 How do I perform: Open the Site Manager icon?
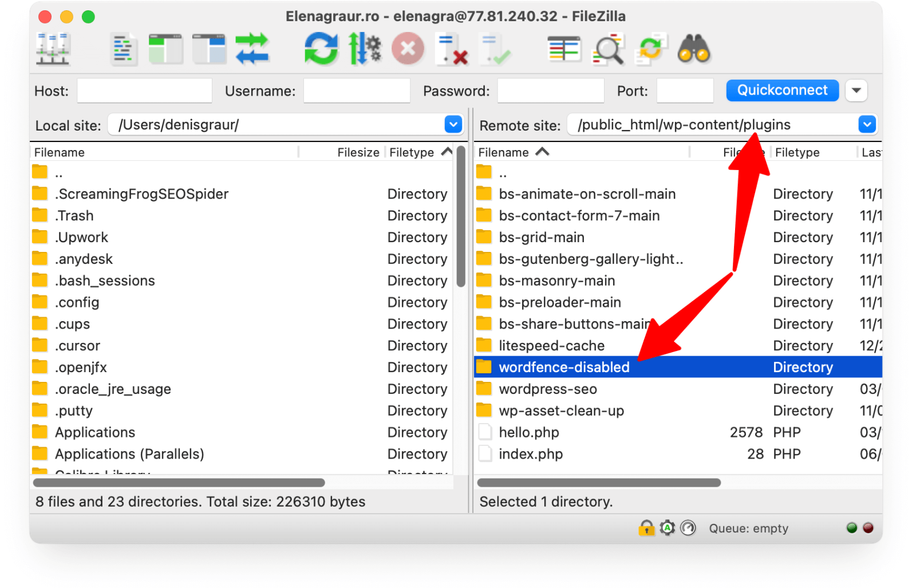coord(53,49)
